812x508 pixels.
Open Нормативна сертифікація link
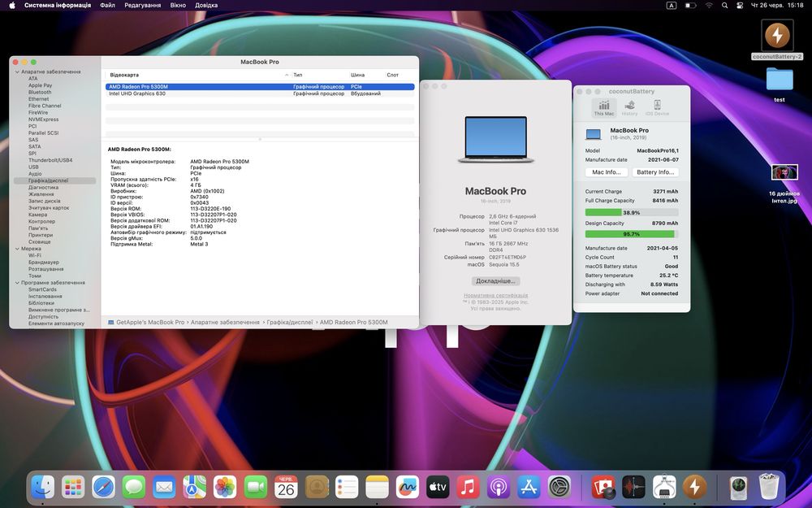tap(495, 296)
